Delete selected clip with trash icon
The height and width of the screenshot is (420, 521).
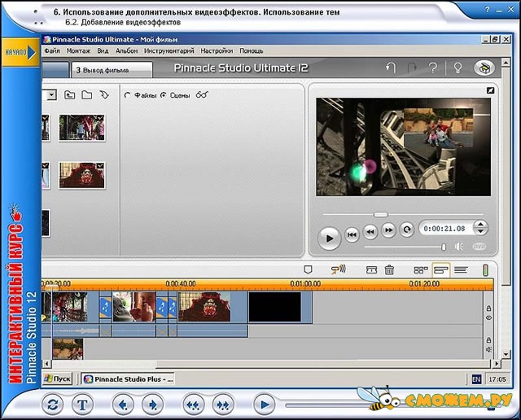coord(389,269)
